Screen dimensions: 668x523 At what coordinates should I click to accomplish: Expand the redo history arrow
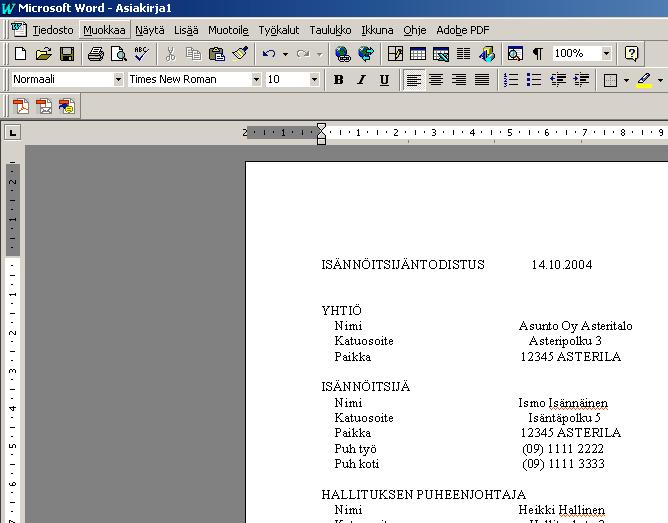320,54
